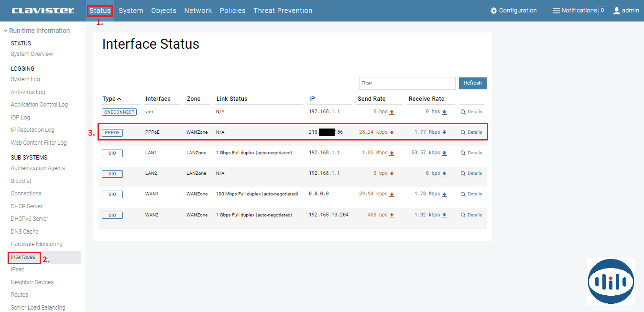Click the magnifier icon in PPPoE row

[463, 132]
